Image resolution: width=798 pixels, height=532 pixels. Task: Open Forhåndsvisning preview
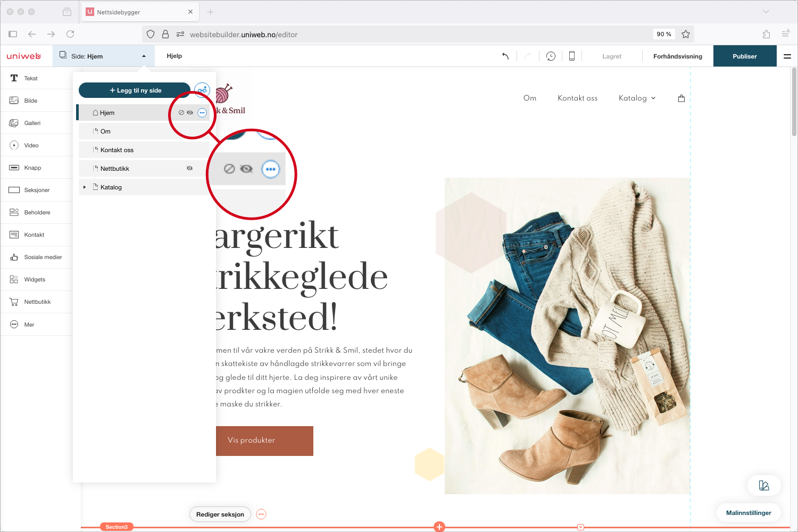coord(678,56)
